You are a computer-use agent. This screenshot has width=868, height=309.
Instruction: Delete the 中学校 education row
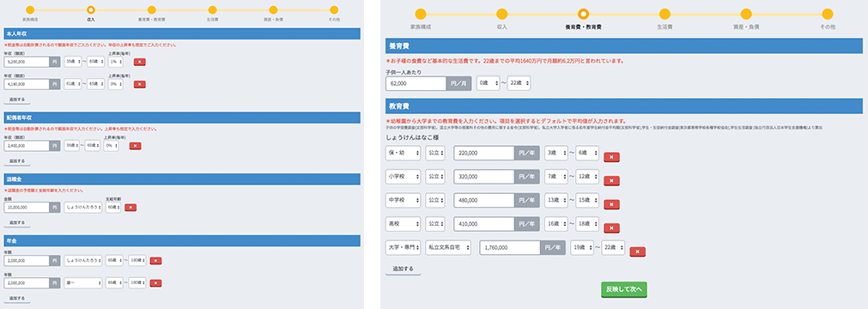(x=611, y=205)
